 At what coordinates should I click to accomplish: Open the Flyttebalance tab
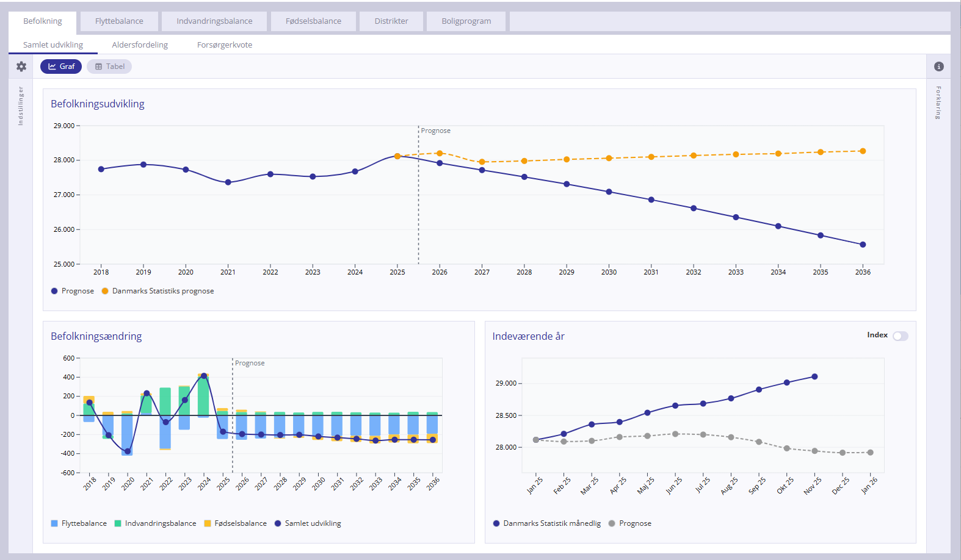[119, 21]
